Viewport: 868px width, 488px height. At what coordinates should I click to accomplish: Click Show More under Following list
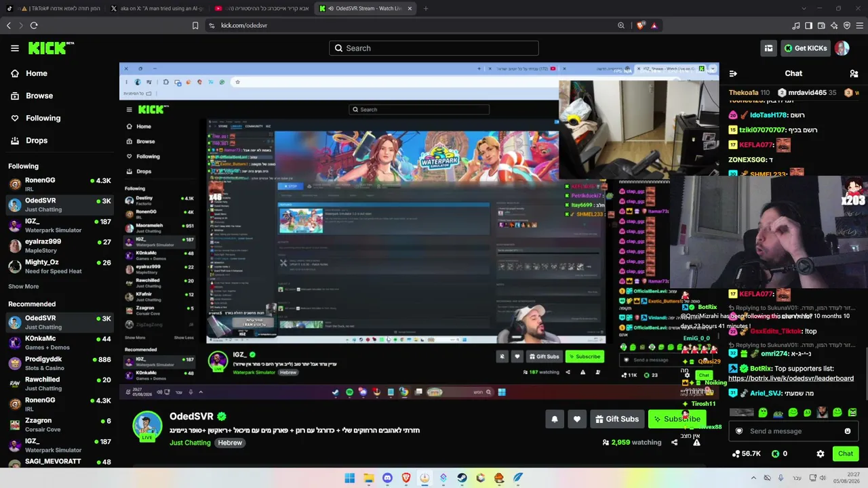[23, 287]
